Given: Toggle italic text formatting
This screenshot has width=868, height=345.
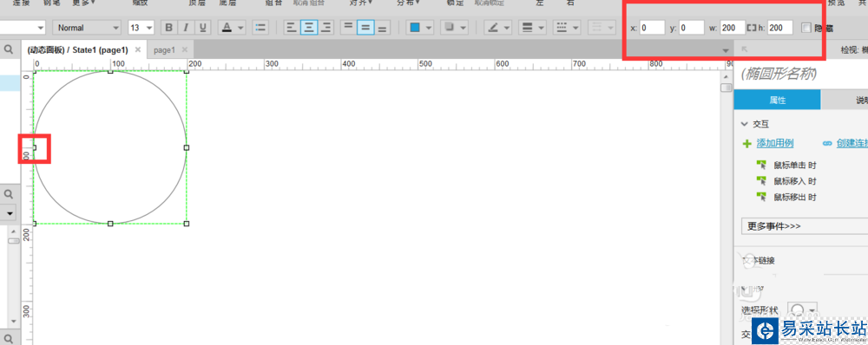Looking at the screenshot, I should click(187, 28).
